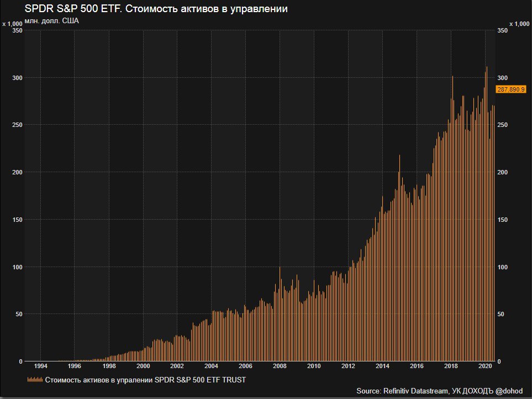The width and height of the screenshot is (532, 399).
Task: Click the 1994 x-axis label
Action: (x=41, y=366)
